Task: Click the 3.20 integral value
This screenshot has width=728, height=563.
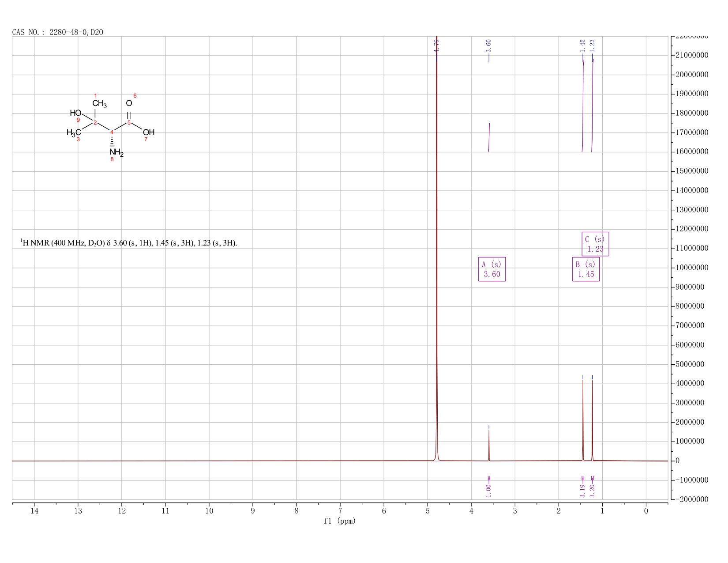Action: click(x=593, y=490)
